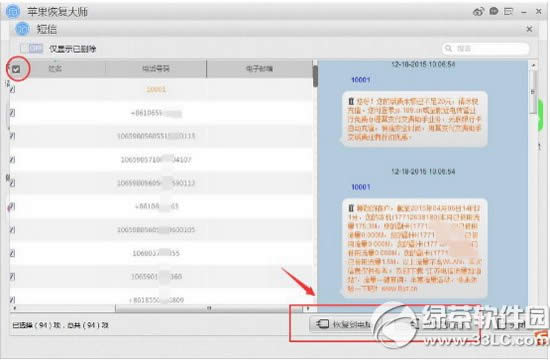Open the chat feedback bubble icon
This screenshot has width=550, height=360.
pos(494,12)
